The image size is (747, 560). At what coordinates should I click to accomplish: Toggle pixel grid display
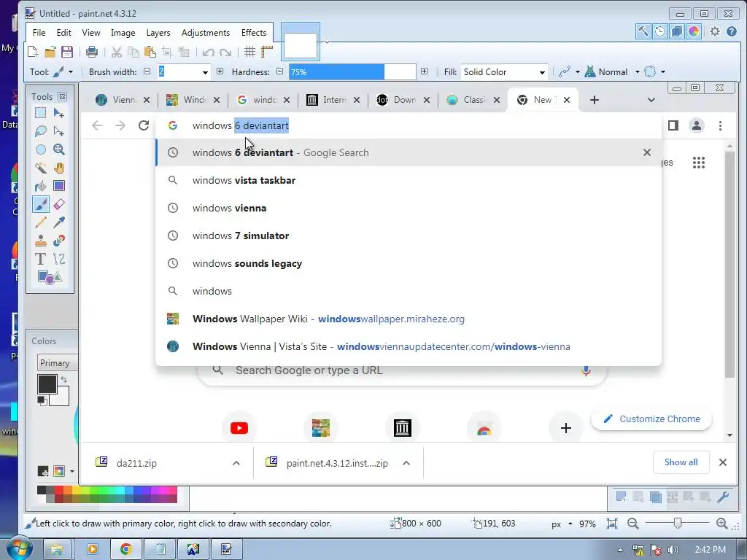click(x=249, y=52)
